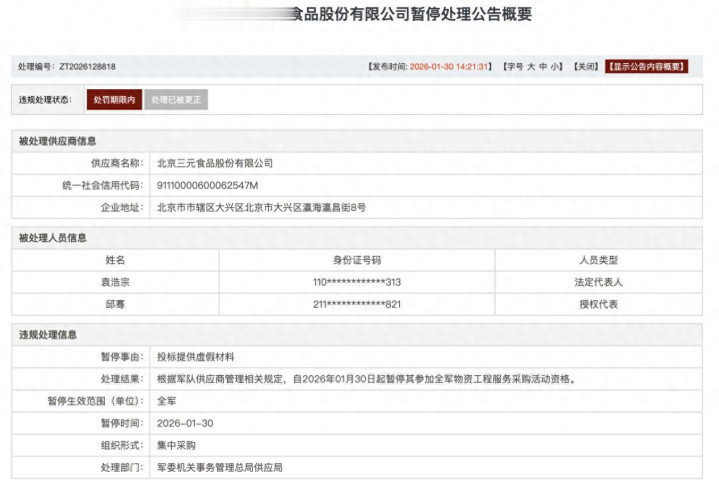Click the name 袁浩宗

coord(115,282)
